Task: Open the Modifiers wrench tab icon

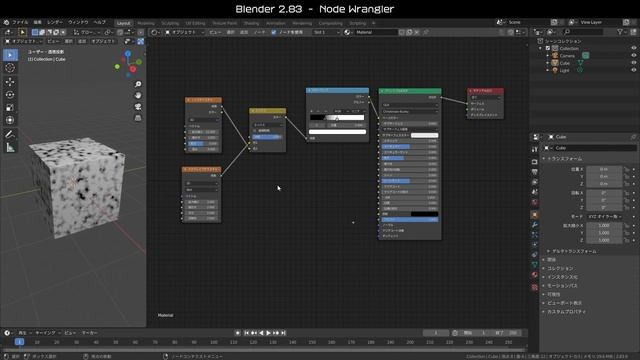Action: [x=535, y=224]
